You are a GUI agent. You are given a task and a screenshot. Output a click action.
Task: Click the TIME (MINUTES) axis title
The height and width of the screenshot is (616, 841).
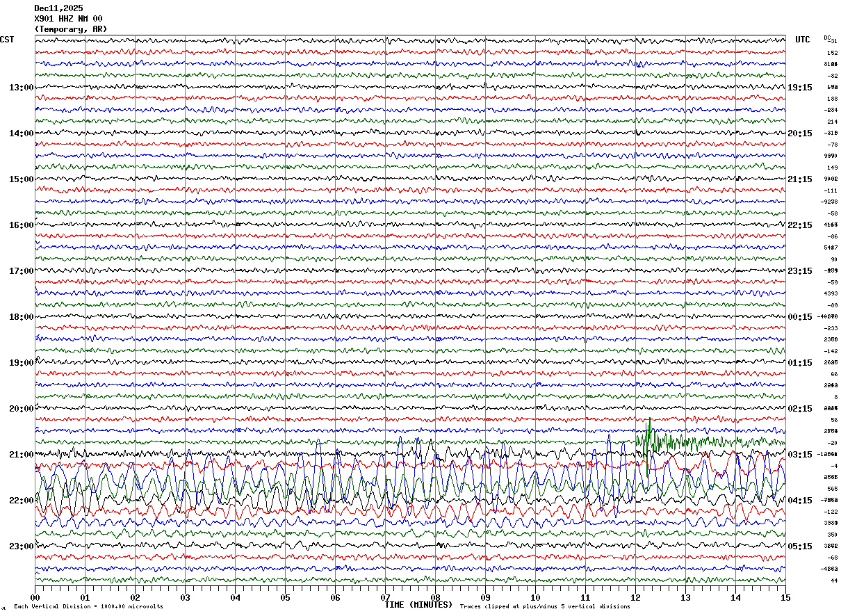coord(418,605)
